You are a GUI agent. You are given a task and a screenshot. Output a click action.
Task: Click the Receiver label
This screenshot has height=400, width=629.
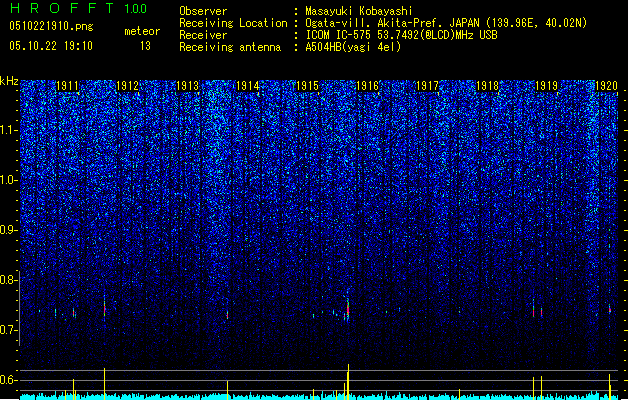pos(203,35)
